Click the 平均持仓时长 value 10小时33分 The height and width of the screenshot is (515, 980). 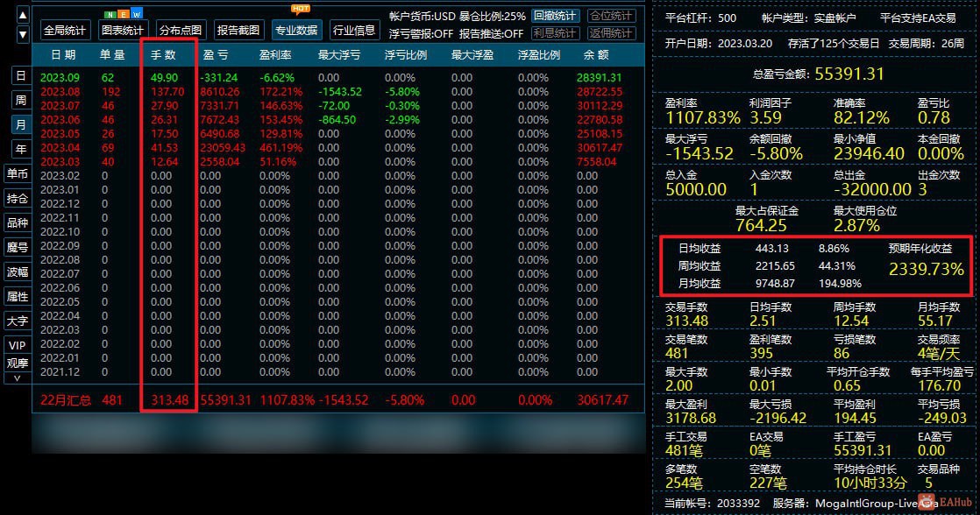(870, 483)
